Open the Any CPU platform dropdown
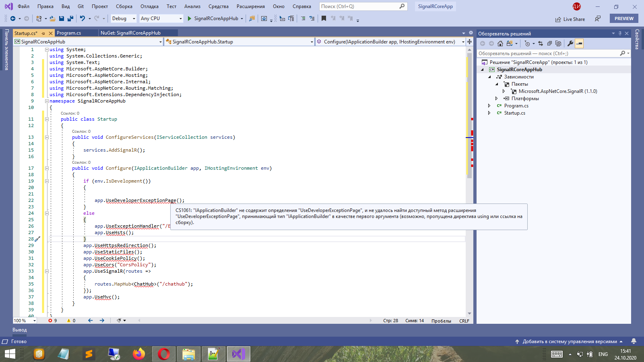 click(161, 19)
